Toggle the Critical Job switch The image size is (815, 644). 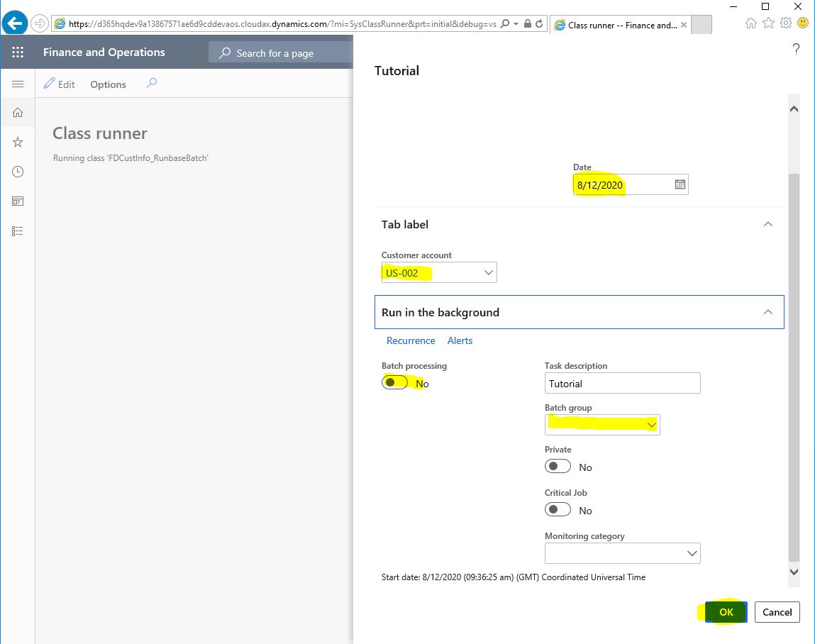tap(558, 509)
